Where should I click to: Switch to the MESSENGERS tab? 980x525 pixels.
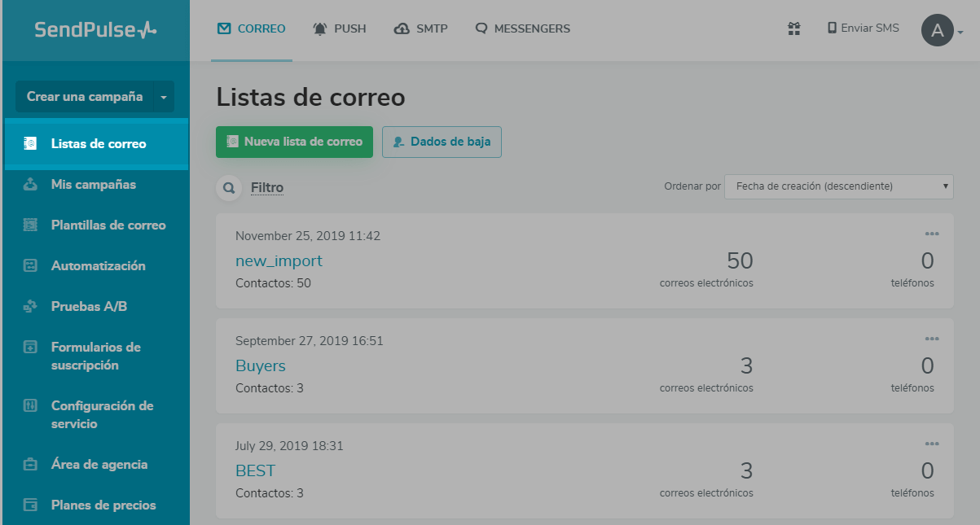point(522,29)
